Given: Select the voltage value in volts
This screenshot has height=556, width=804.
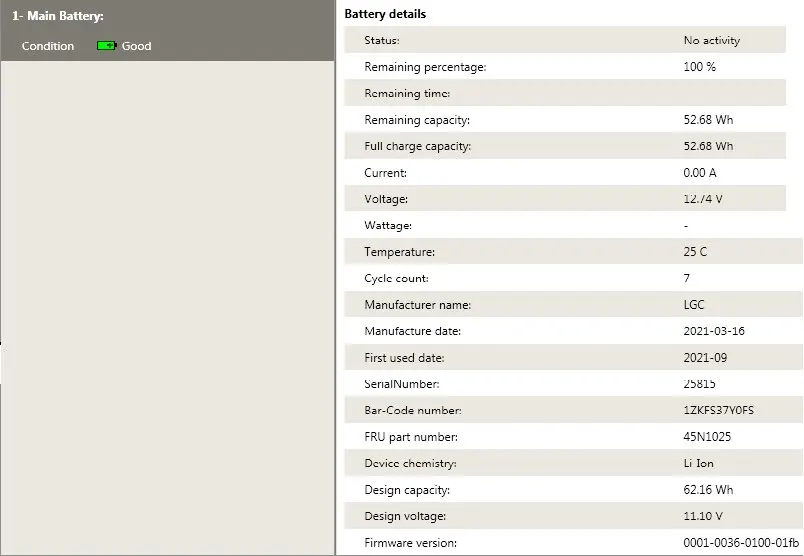Looking at the screenshot, I should (x=703, y=199).
